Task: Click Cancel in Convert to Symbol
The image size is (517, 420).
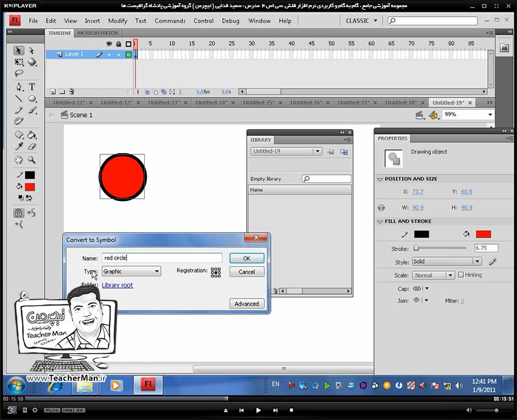Action: (x=247, y=271)
